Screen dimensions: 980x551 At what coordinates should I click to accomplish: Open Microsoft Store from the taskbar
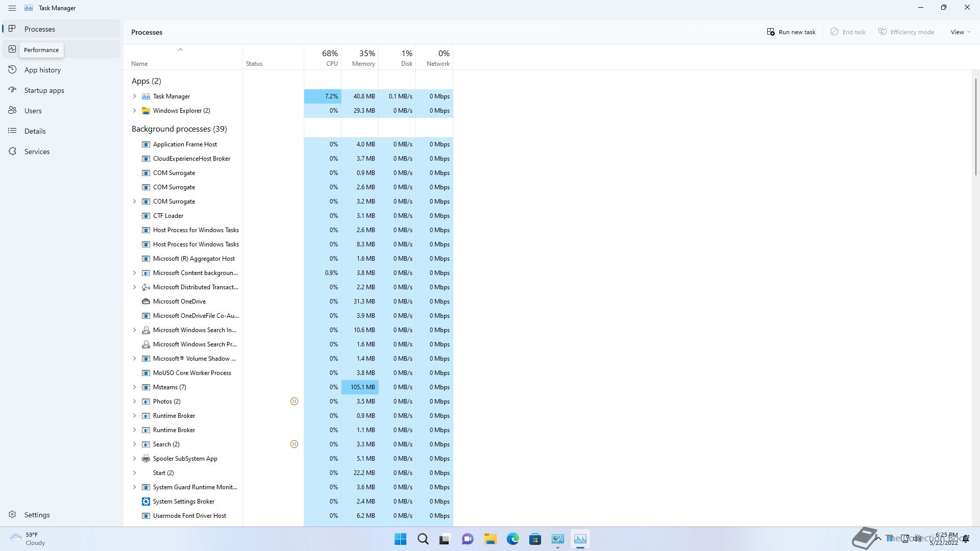point(535,539)
